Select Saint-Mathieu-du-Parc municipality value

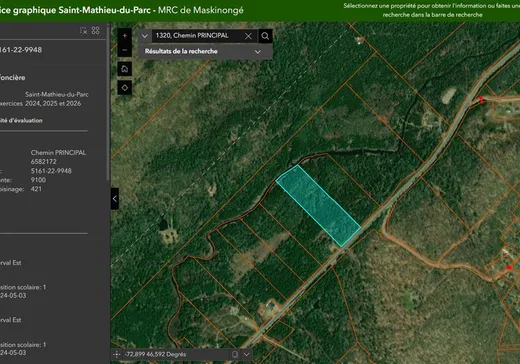pos(57,94)
